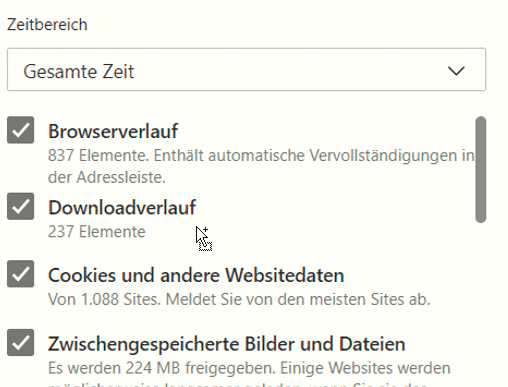The image size is (508, 387).
Task: Uncheck the Downloadverlauf checkbox
Action: pos(20,206)
